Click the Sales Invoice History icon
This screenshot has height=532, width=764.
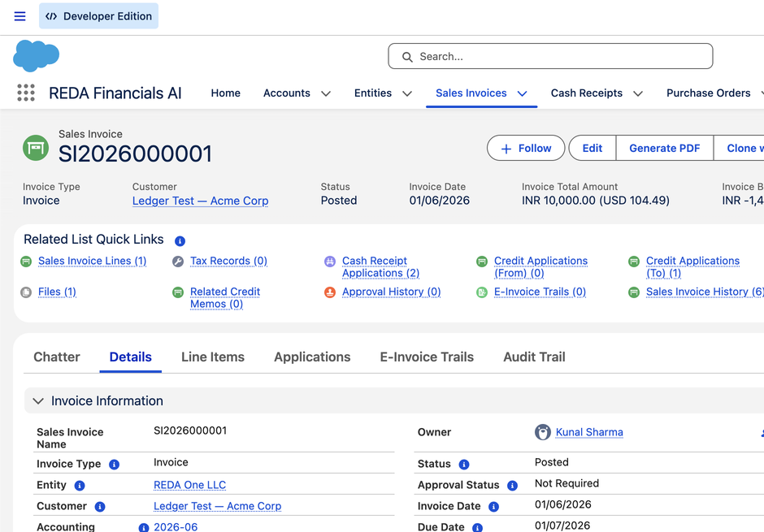pyautogui.click(x=634, y=292)
